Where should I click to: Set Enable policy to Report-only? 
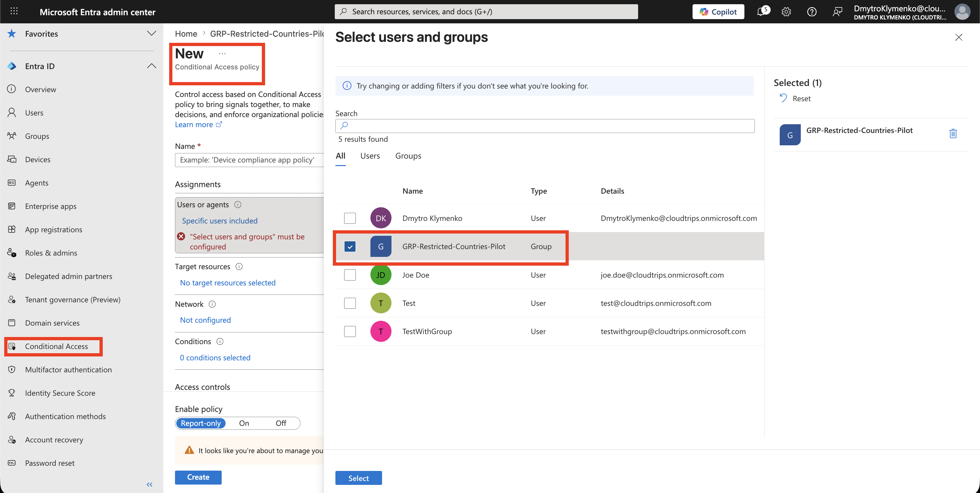coord(201,423)
